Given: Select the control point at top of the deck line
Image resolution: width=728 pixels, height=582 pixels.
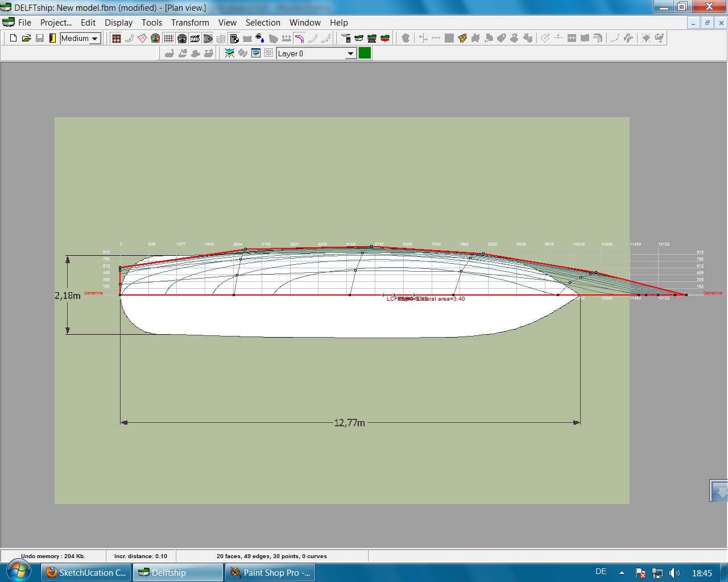Looking at the screenshot, I should pos(371,247).
